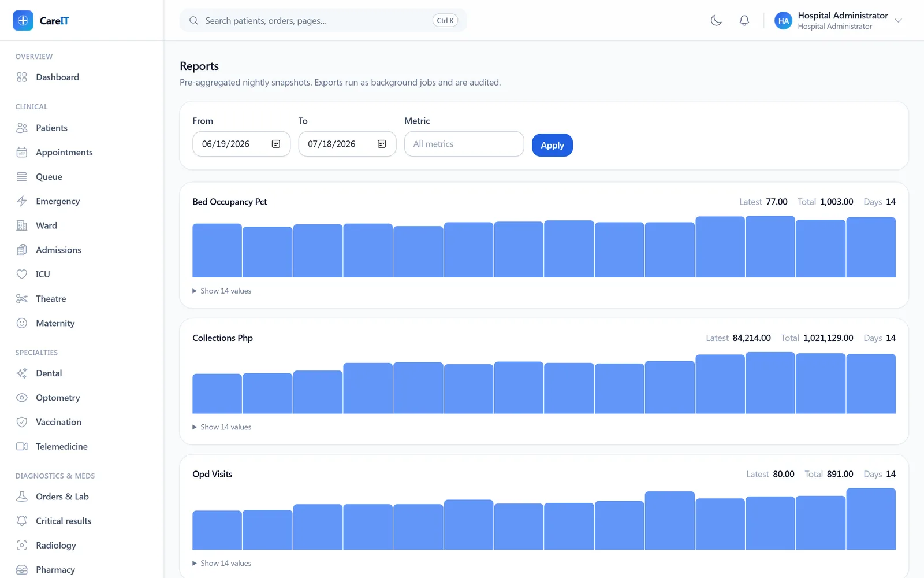Select Telemedicine in the sidebar
This screenshot has width=924, height=578.
[x=62, y=446]
